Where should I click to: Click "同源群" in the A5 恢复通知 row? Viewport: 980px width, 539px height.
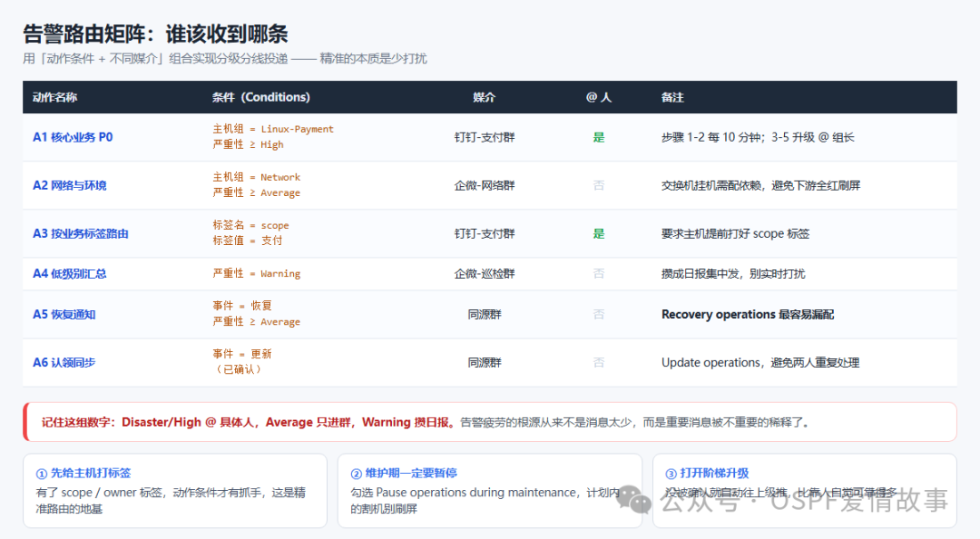pos(485,315)
